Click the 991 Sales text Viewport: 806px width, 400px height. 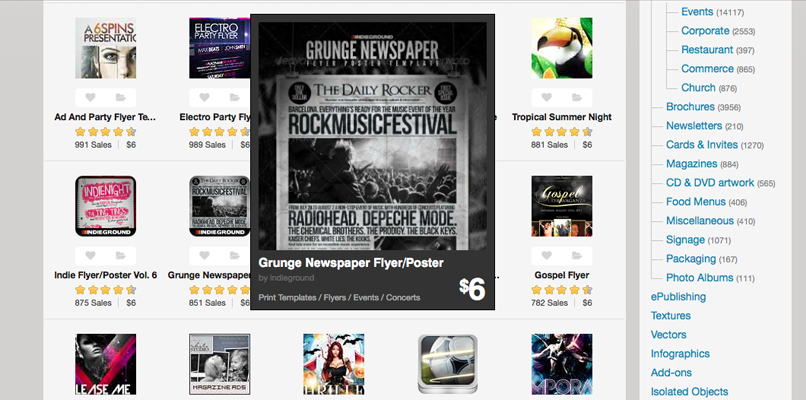pyautogui.click(x=93, y=145)
